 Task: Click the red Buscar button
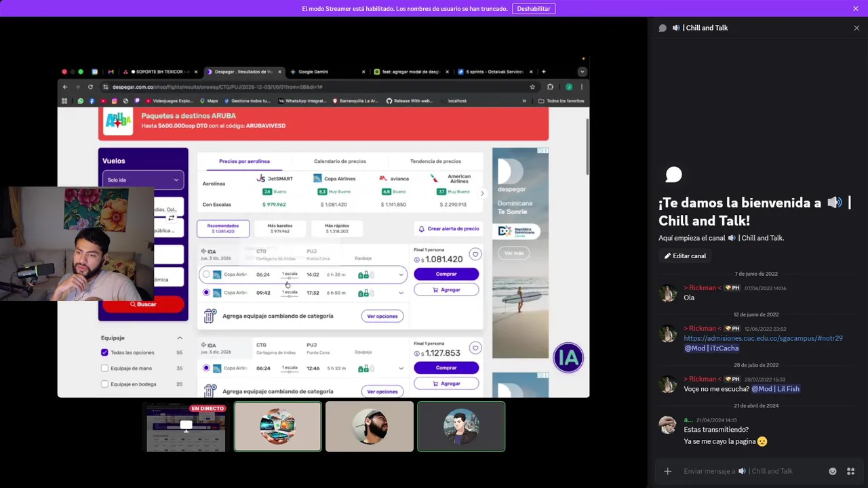[143, 304]
